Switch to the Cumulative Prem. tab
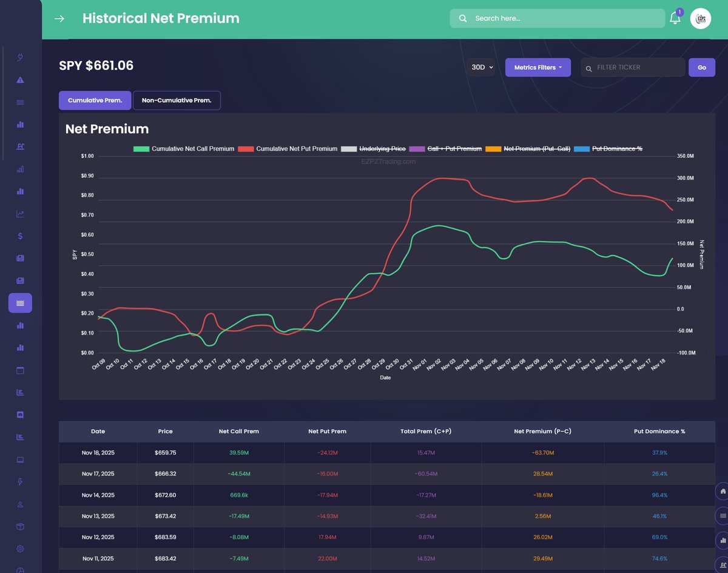 tap(95, 100)
